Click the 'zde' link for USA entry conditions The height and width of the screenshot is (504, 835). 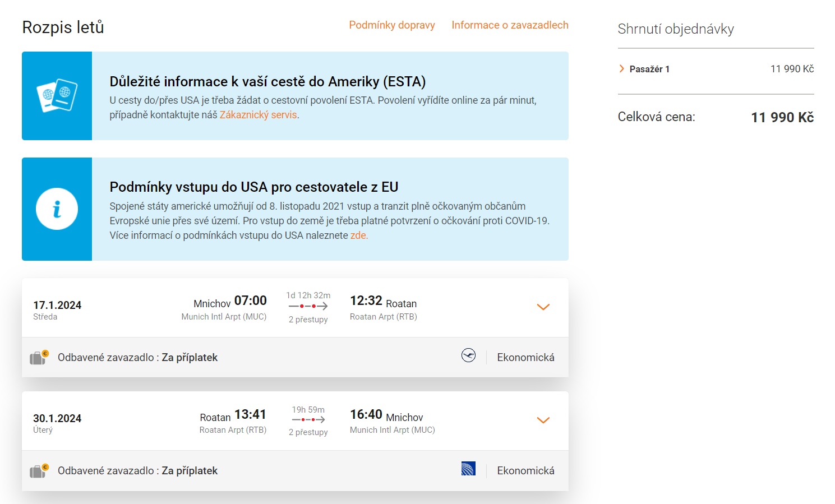[x=358, y=235]
